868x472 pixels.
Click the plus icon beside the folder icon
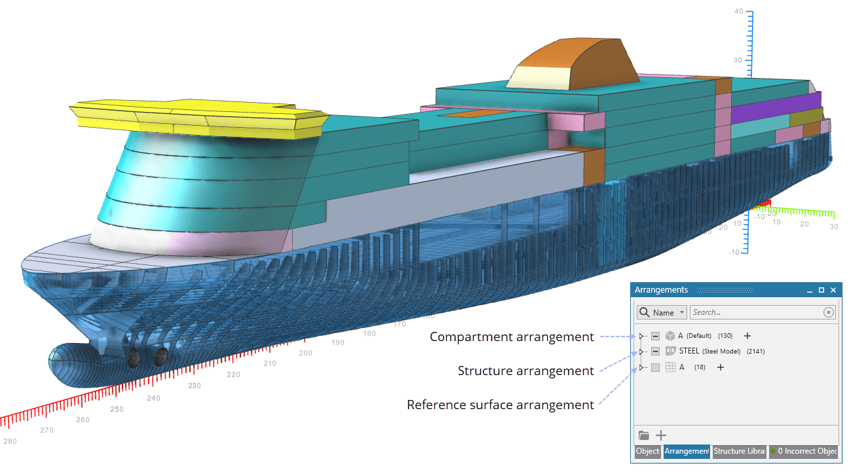click(x=661, y=435)
